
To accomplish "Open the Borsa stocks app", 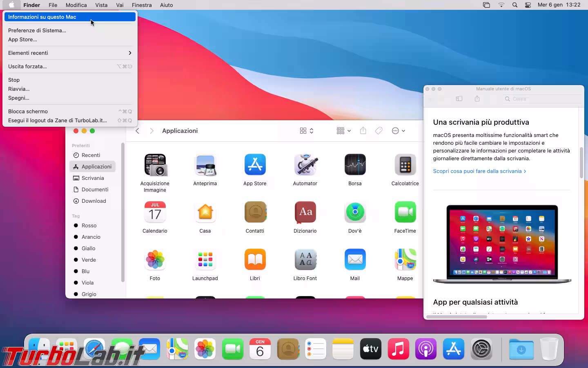I will (x=355, y=165).
